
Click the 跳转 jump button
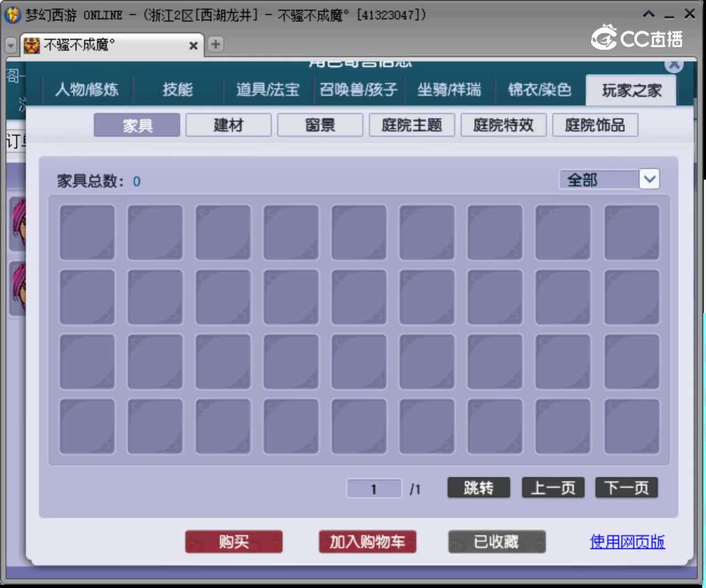coord(478,488)
